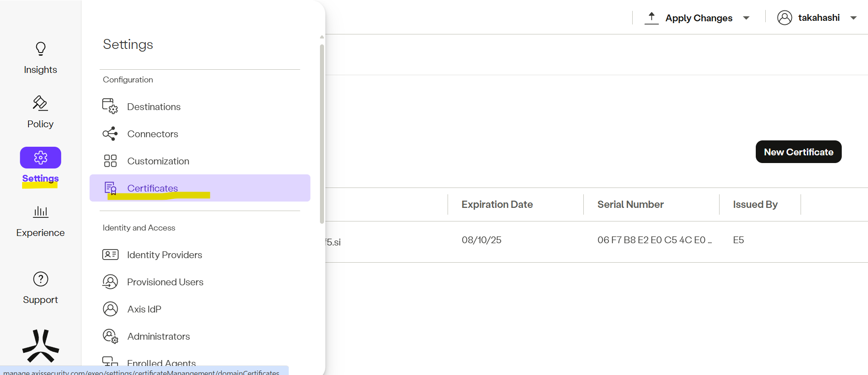Create a New Certificate
868x375 pixels.
click(798, 152)
